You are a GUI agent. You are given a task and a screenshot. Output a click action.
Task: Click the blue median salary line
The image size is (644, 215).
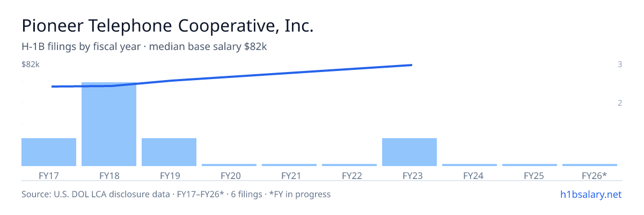point(232,76)
